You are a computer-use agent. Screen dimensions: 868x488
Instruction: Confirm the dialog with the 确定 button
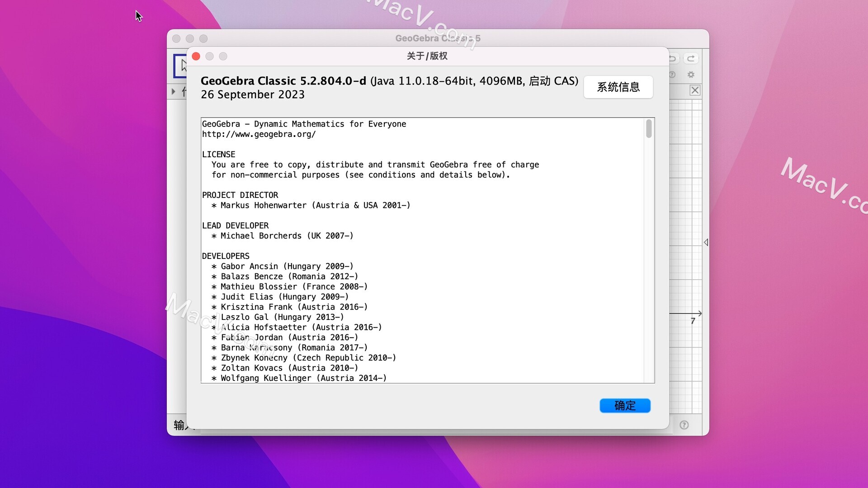(x=625, y=405)
